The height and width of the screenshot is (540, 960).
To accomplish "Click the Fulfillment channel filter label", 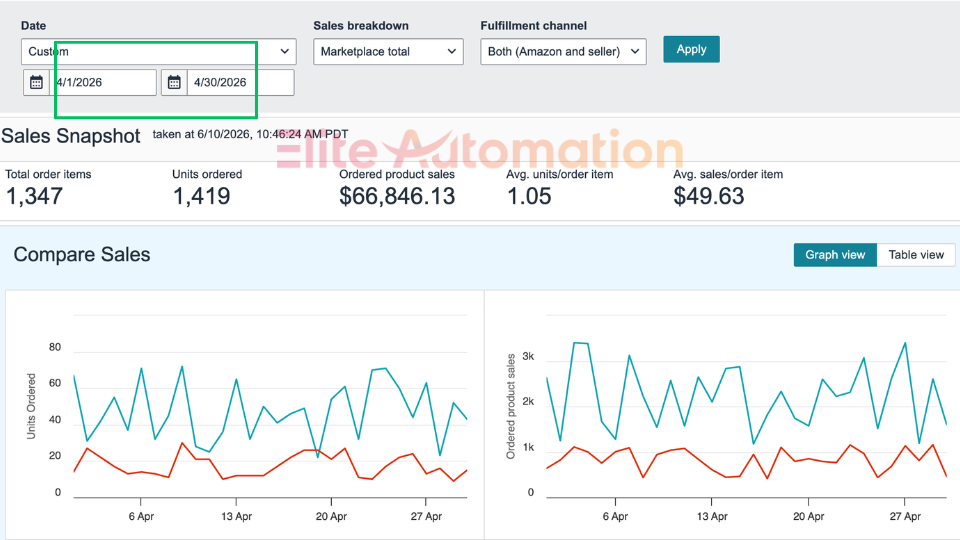I will point(533,26).
